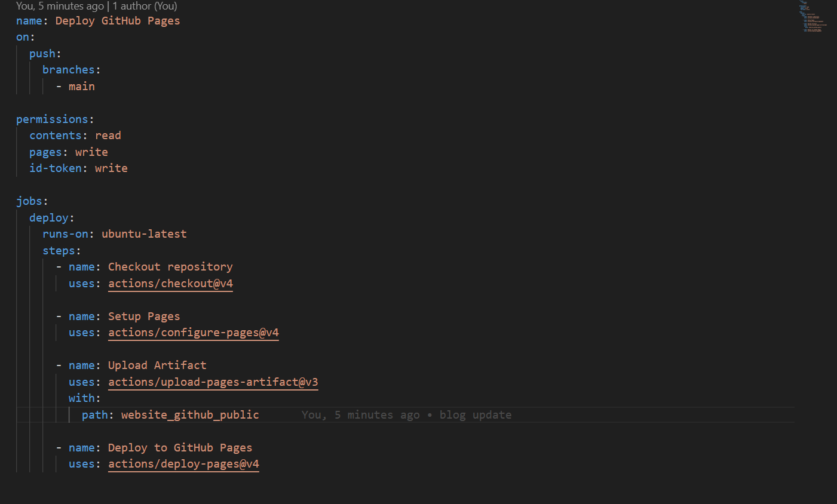Click 'Checkout repository' step name

click(170, 267)
